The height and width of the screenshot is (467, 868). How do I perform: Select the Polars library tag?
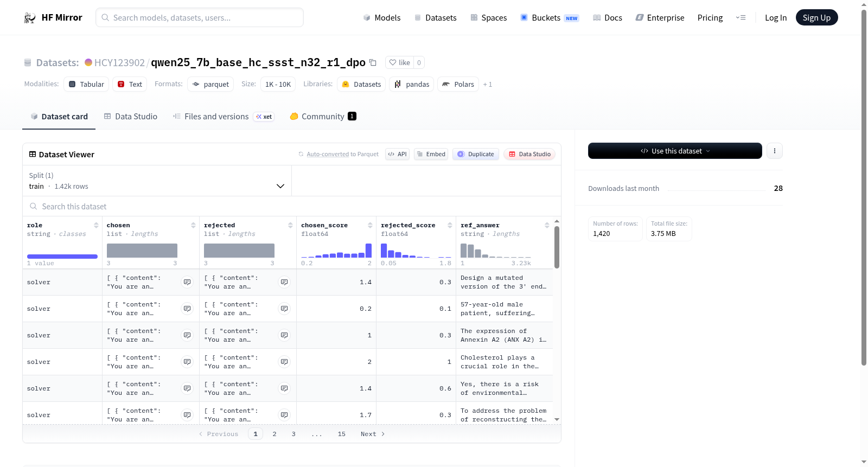458,84
